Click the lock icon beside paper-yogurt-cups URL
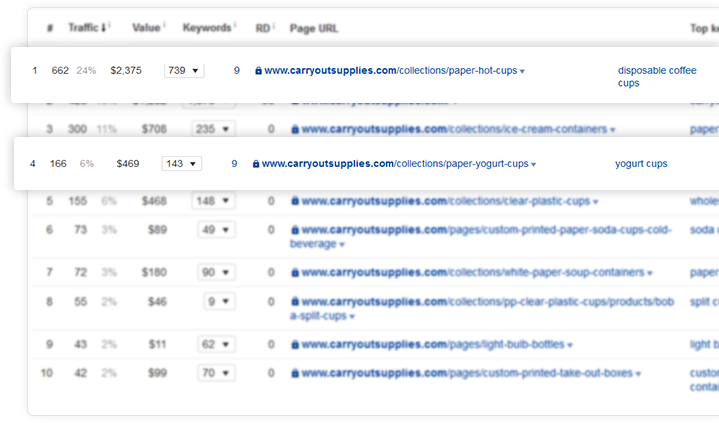Image resolution: width=719 pixels, height=423 pixels. click(256, 164)
